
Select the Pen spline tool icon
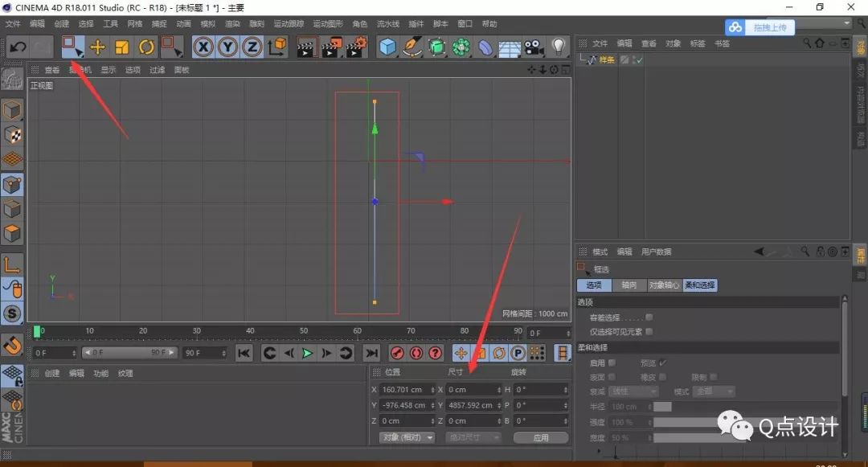click(413, 47)
